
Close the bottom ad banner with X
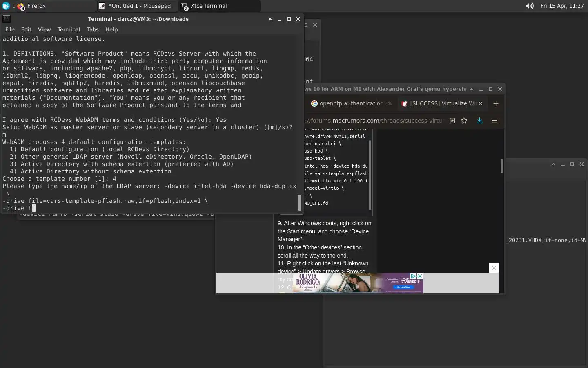pyautogui.click(x=494, y=268)
